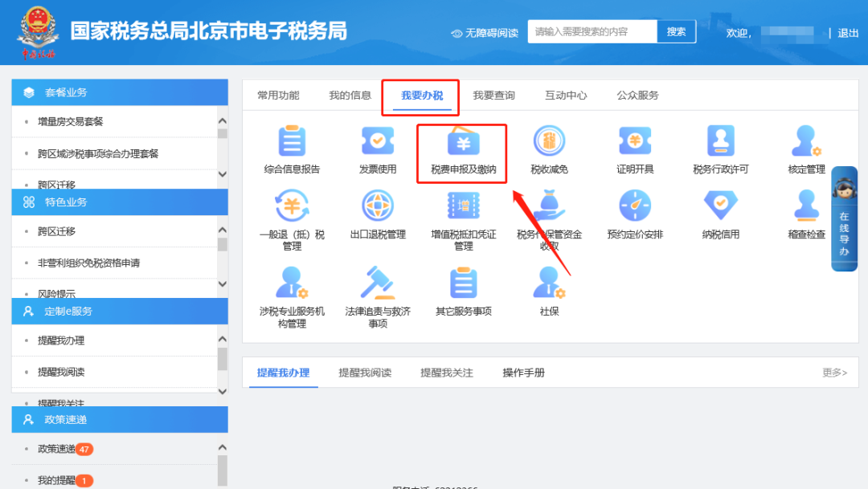Focus the search content input field
This screenshot has width=868, height=489.
(x=592, y=32)
